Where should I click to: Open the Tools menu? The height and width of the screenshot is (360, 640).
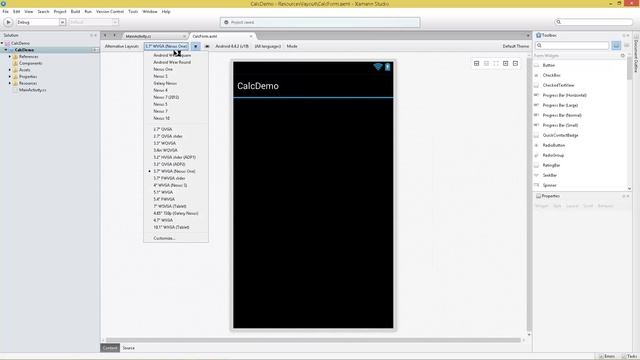click(133, 12)
